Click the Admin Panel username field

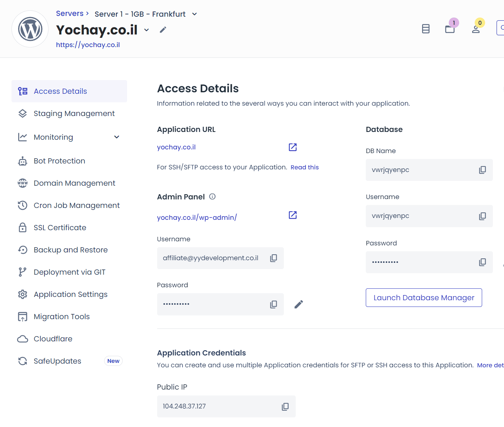coord(220,258)
